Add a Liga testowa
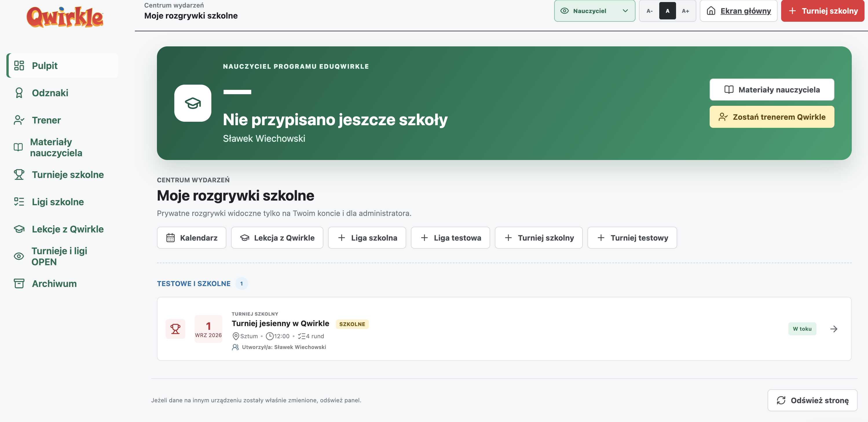The height and width of the screenshot is (422, 868). coord(450,237)
